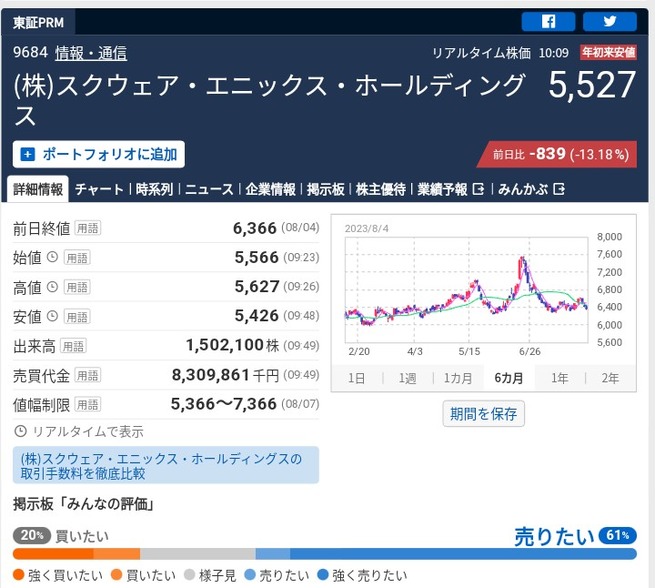This screenshot has width=655, height=588.
Task: Click the previous close value 6,366
Action: (254, 228)
